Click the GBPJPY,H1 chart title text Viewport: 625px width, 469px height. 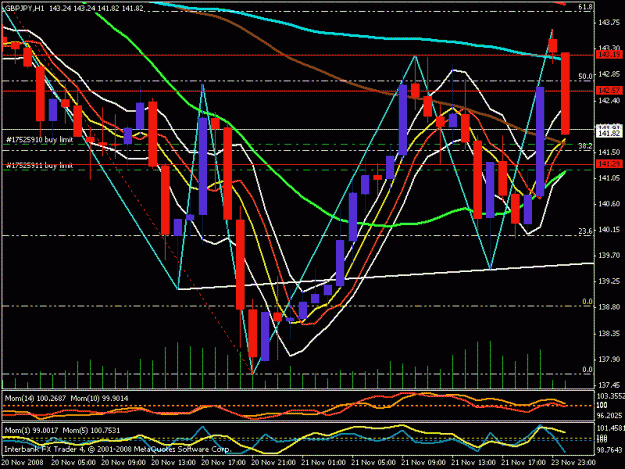tap(25, 8)
